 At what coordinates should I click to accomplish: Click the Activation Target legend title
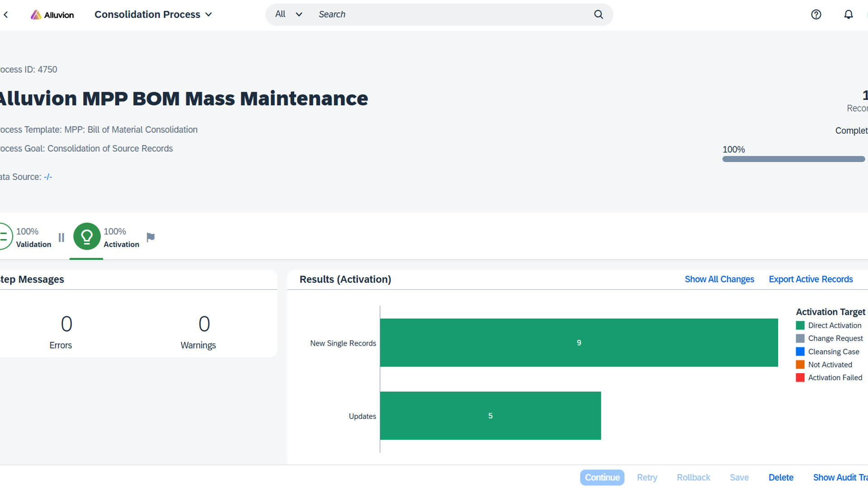click(830, 312)
